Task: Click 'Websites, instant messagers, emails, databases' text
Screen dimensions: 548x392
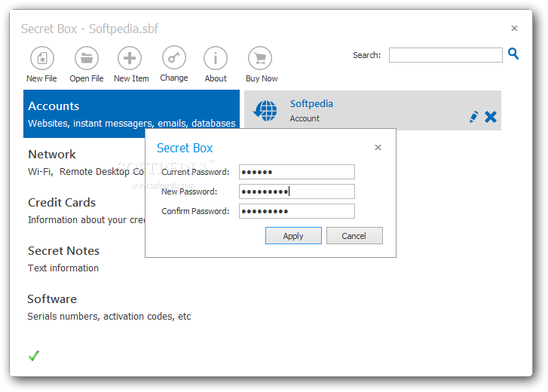Action: point(132,124)
